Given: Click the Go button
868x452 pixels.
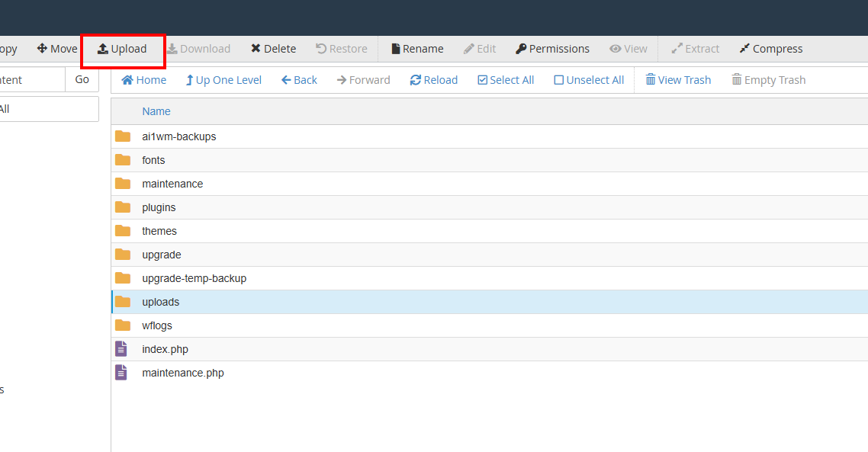Looking at the screenshot, I should coord(82,80).
